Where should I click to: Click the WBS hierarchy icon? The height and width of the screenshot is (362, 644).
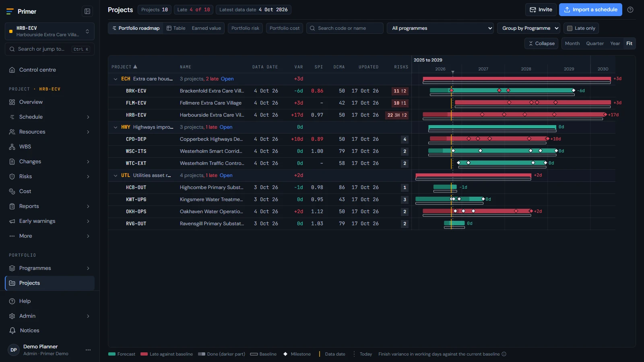click(12, 147)
